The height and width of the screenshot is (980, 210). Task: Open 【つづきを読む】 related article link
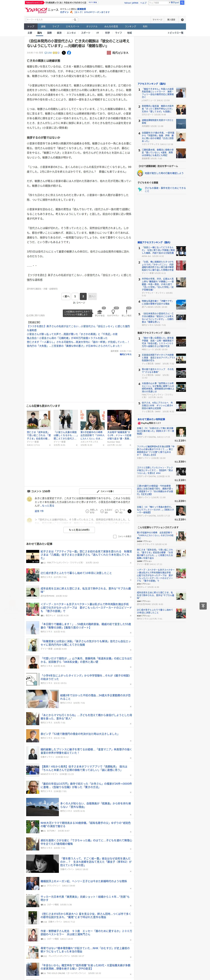pyautogui.click(x=78, y=328)
